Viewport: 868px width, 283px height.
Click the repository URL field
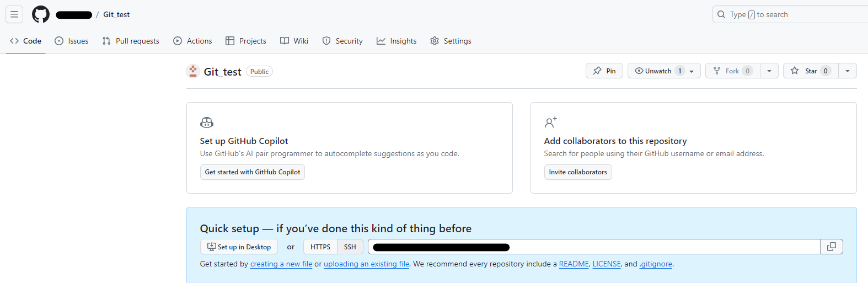[x=594, y=247]
